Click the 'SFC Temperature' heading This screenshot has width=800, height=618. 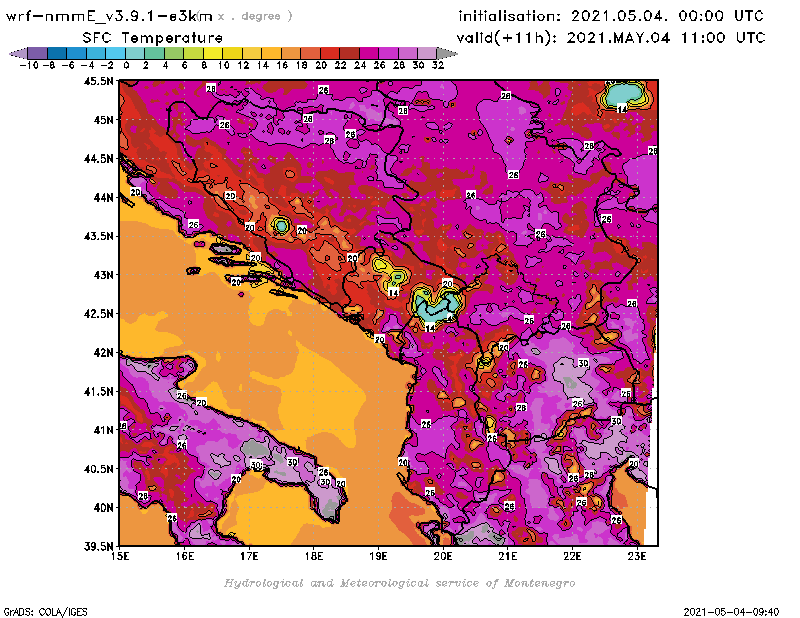153,38
